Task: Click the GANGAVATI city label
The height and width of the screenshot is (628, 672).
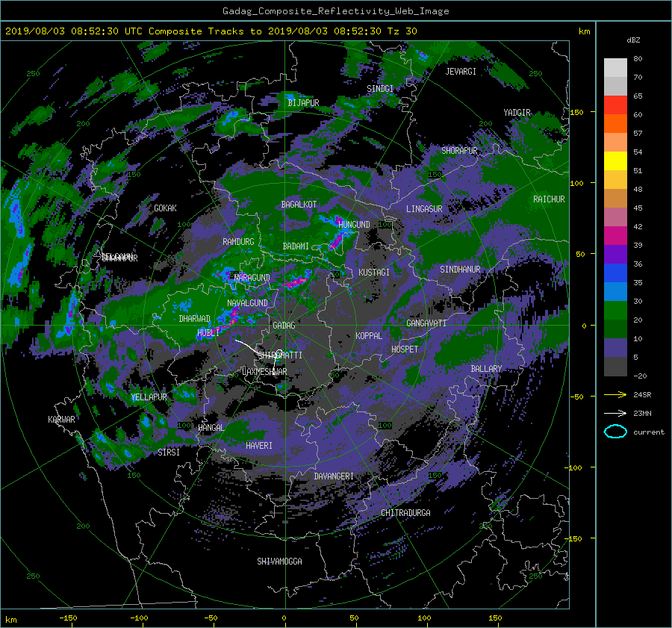Action: click(x=426, y=323)
